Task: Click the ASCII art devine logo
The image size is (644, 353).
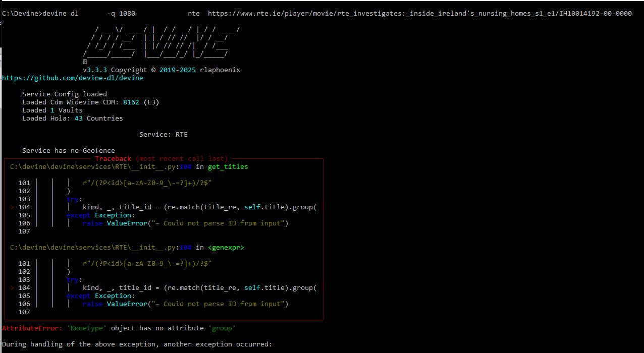Action: 162,42
